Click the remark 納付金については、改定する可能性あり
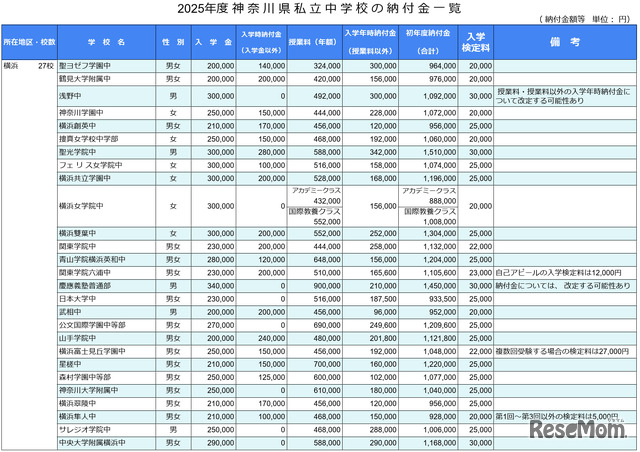 (x=563, y=285)
